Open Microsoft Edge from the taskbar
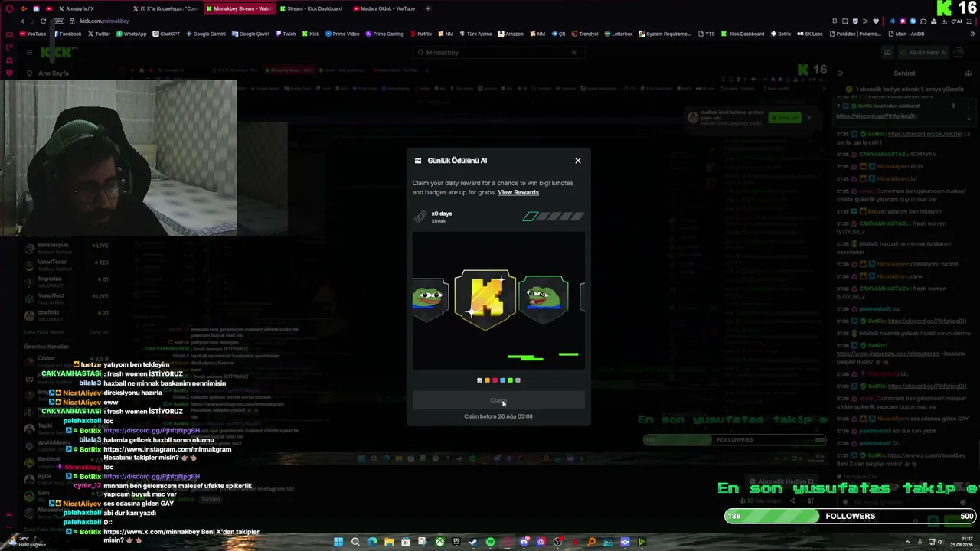The image size is (980, 551). [x=372, y=542]
